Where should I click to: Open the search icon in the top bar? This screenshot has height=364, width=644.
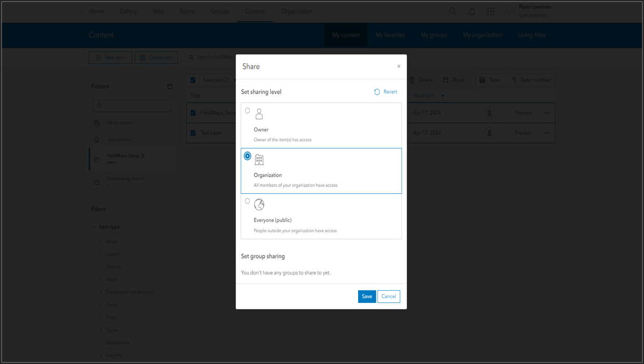pos(452,11)
